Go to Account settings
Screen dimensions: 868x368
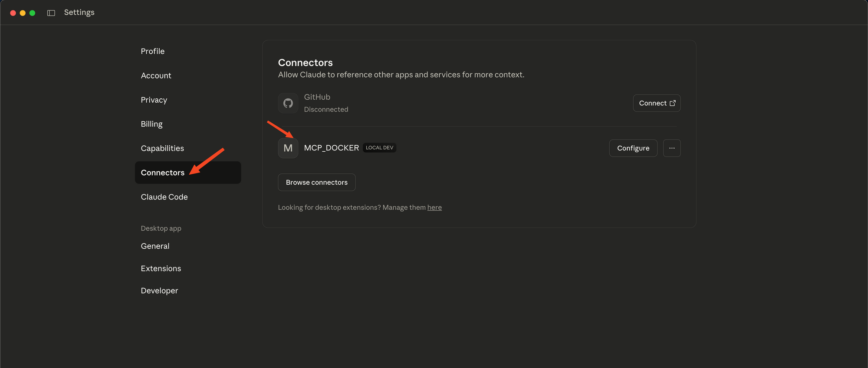pos(156,75)
